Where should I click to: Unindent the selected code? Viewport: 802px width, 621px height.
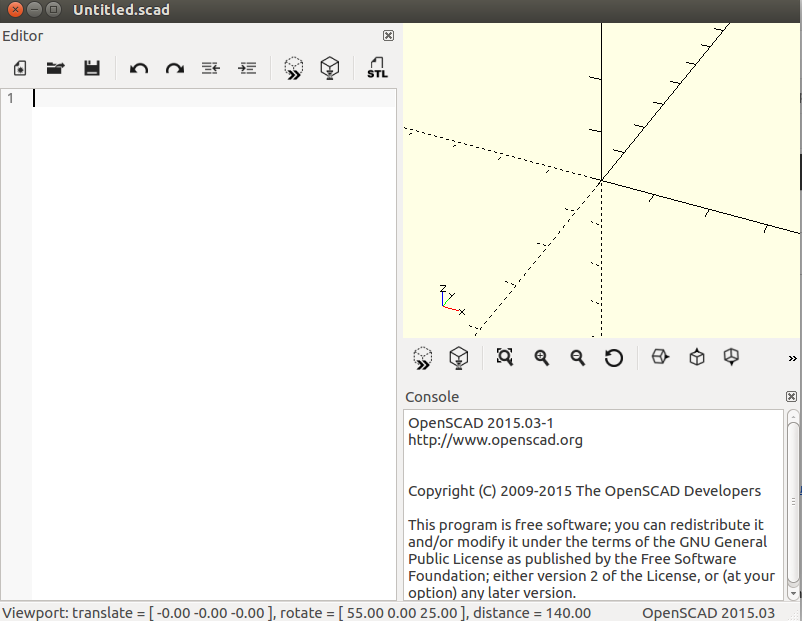tap(211, 68)
